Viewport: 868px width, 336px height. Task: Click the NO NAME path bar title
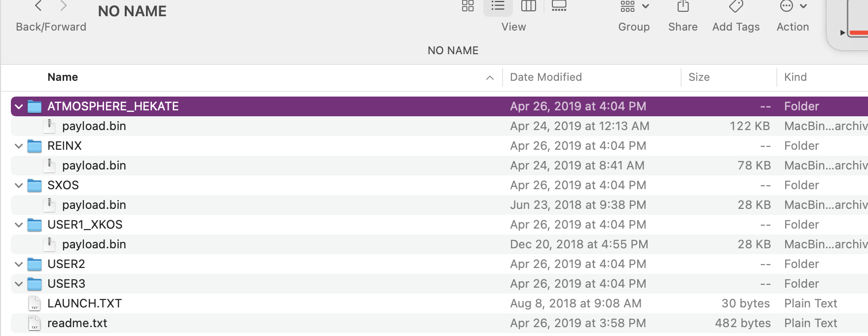(x=453, y=50)
